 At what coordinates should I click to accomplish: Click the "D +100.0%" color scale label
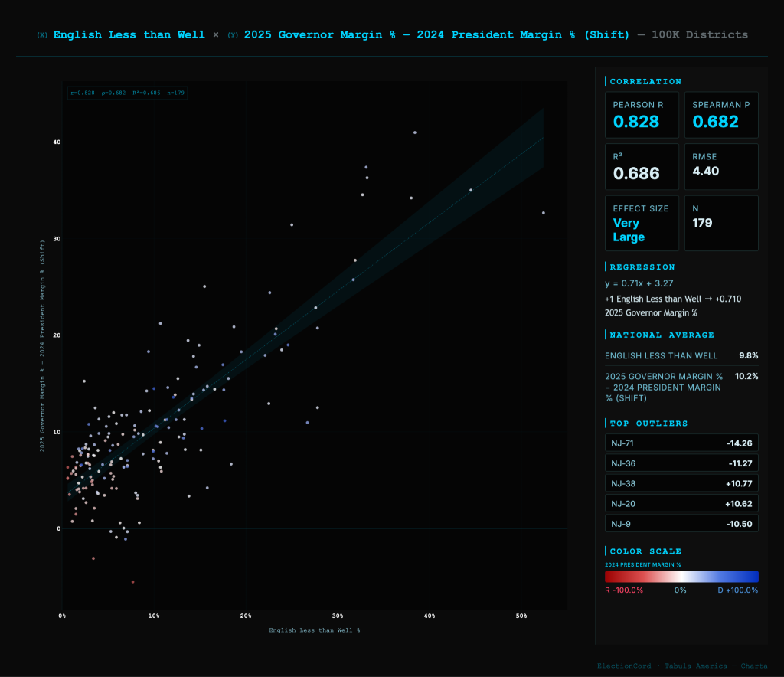pyautogui.click(x=737, y=590)
